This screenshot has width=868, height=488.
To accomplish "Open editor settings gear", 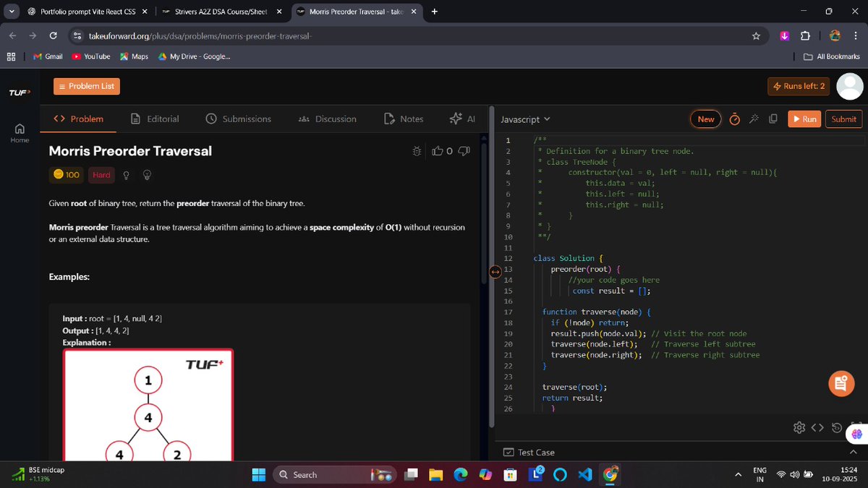I will tap(799, 427).
